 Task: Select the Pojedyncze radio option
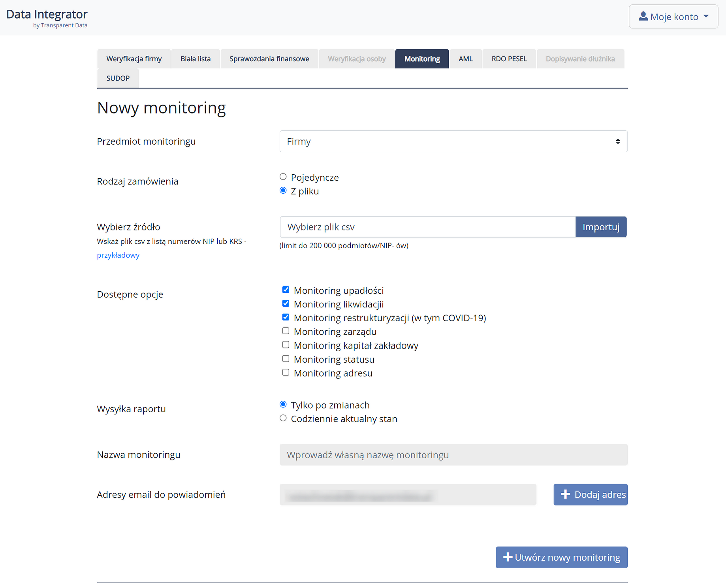point(283,177)
